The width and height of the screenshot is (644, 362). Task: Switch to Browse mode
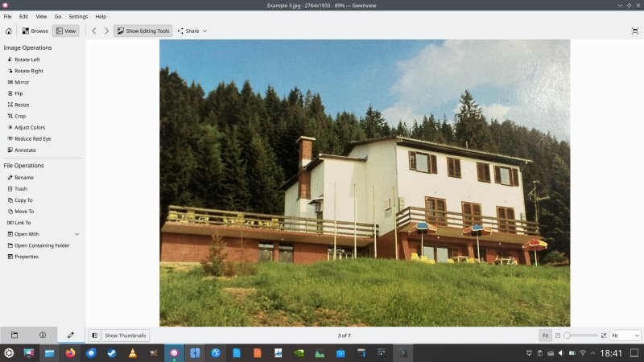tap(35, 31)
